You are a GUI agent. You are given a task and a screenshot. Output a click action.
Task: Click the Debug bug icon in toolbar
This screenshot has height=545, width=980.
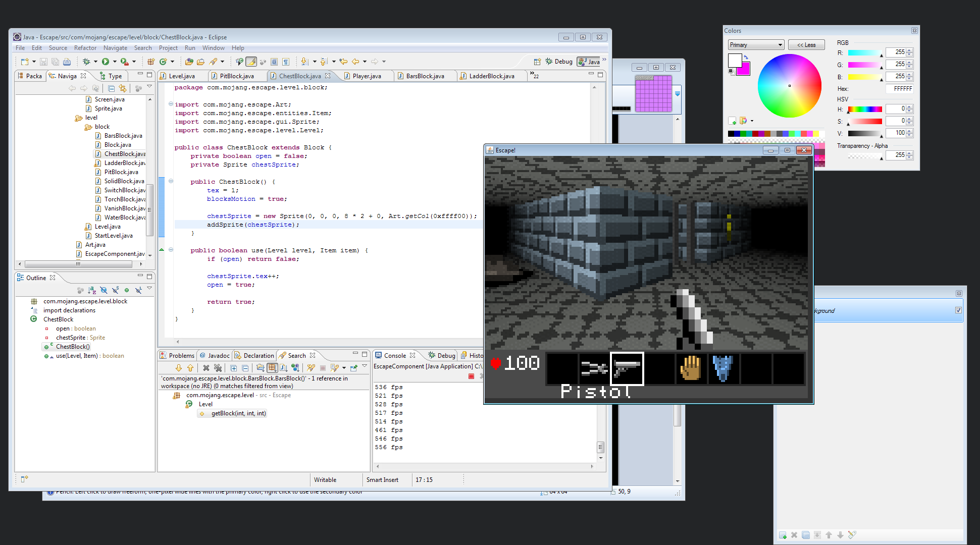point(86,62)
